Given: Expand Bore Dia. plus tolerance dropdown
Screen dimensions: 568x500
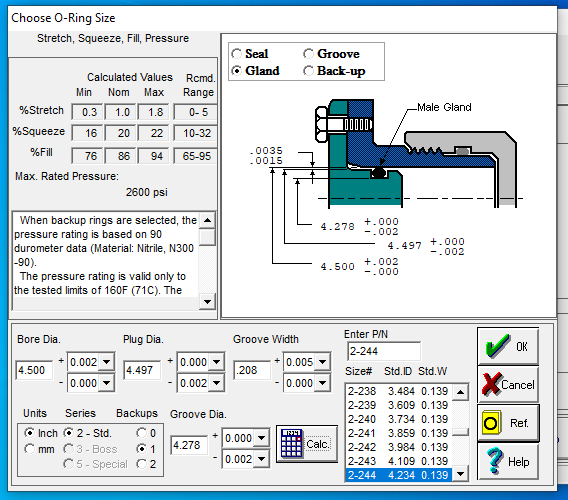Looking at the screenshot, I should (x=106, y=362).
